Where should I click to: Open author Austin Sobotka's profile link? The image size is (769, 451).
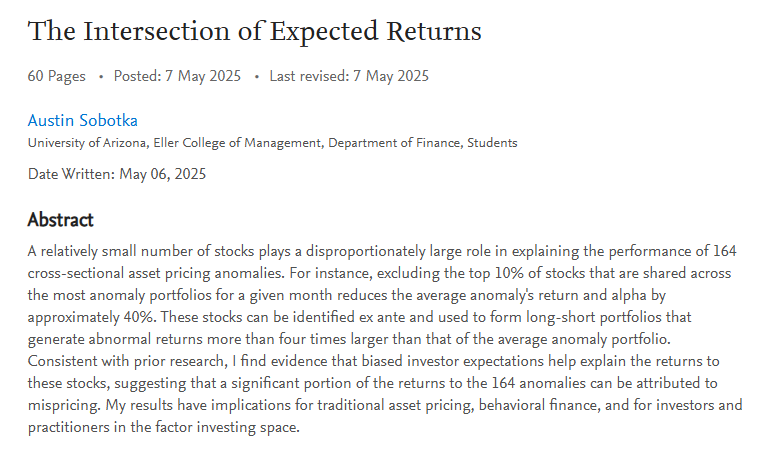tap(82, 121)
